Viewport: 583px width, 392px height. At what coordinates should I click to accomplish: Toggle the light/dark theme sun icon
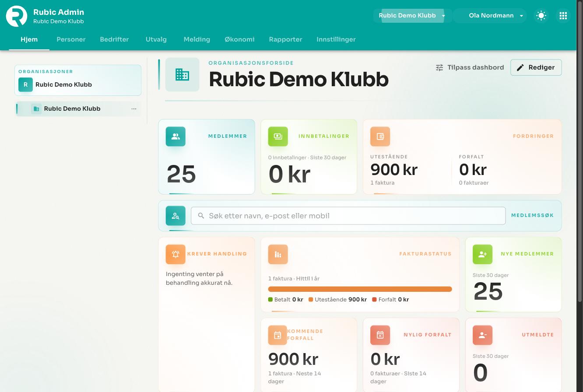(x=541, y=16)
